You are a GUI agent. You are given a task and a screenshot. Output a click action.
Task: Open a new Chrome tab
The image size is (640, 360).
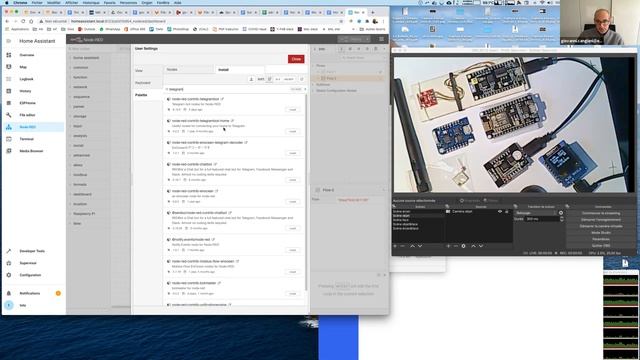[x=373, y=12]
